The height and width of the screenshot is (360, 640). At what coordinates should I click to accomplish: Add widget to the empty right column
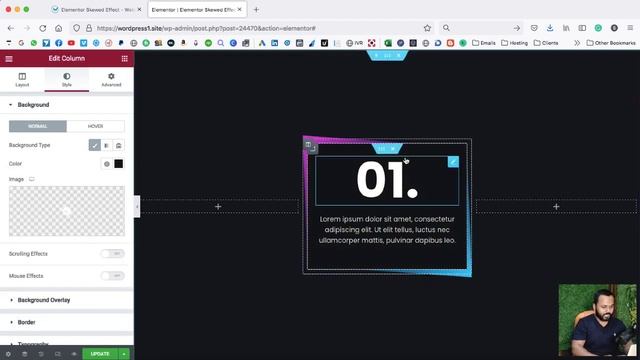(x=556, y=207)
